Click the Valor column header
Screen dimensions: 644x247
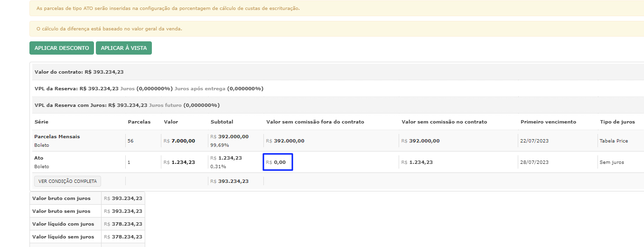click(171, 122)
